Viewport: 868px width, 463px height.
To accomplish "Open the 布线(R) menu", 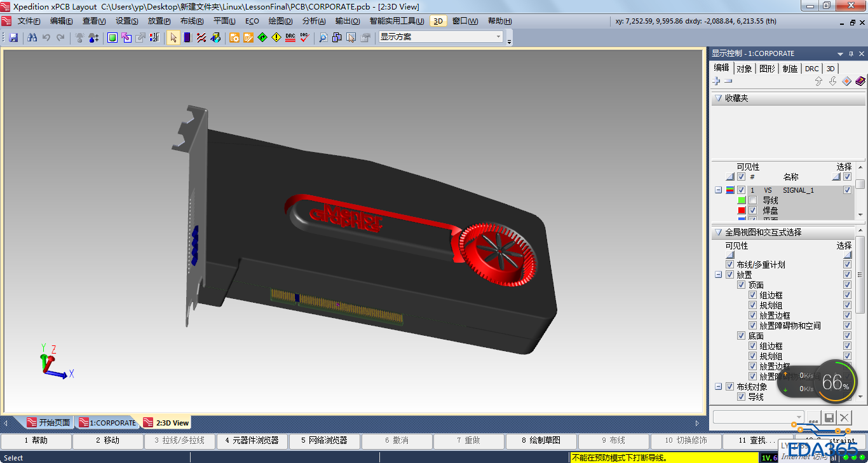I will pos(191,21).
